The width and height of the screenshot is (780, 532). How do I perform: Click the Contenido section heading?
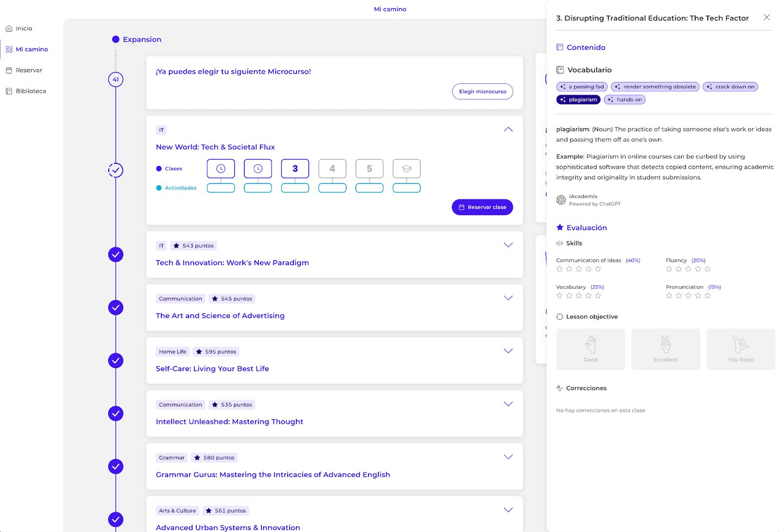[585, 47]
